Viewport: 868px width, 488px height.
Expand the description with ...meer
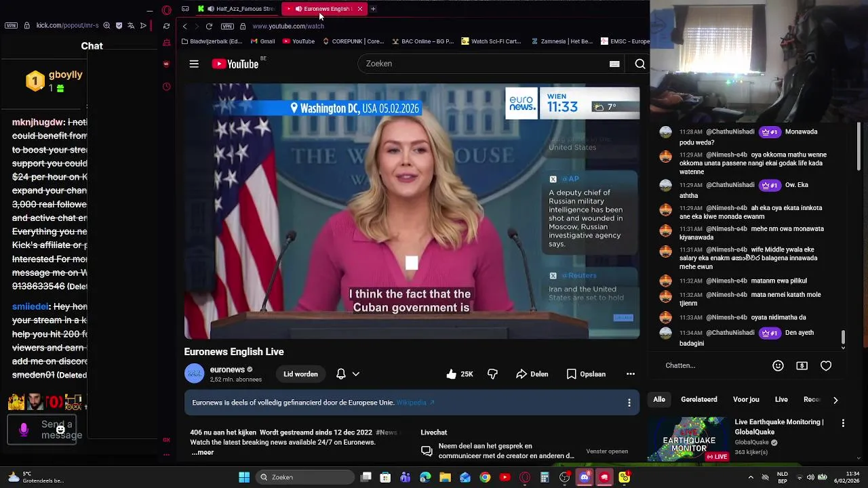coord(202,452)
